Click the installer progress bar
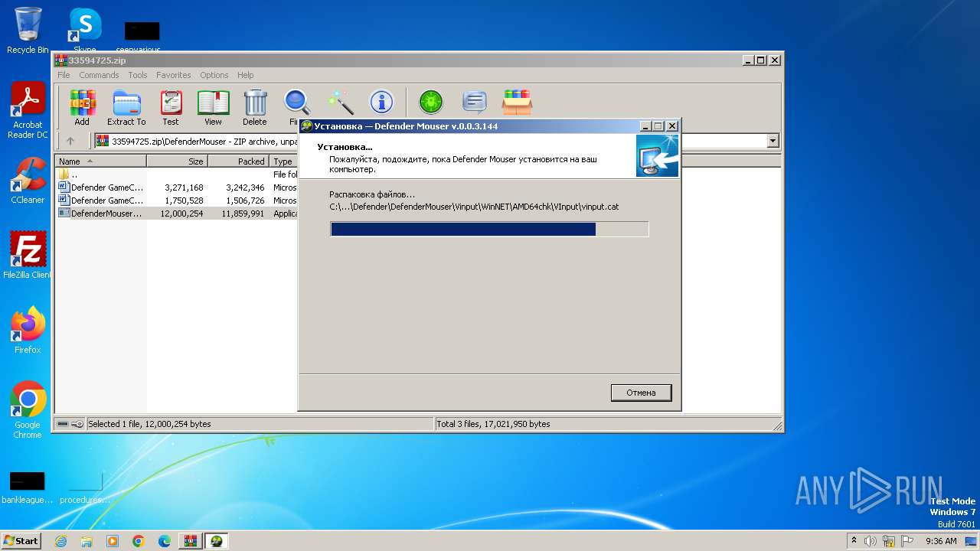This screenshot has width=980, height=551. pyautogui.click(x=489, y=229)
